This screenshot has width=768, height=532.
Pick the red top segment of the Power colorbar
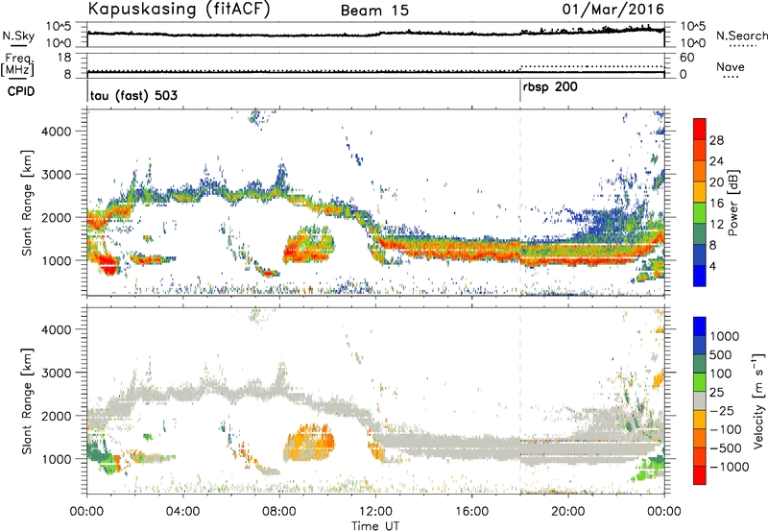[x=700, y=130]
